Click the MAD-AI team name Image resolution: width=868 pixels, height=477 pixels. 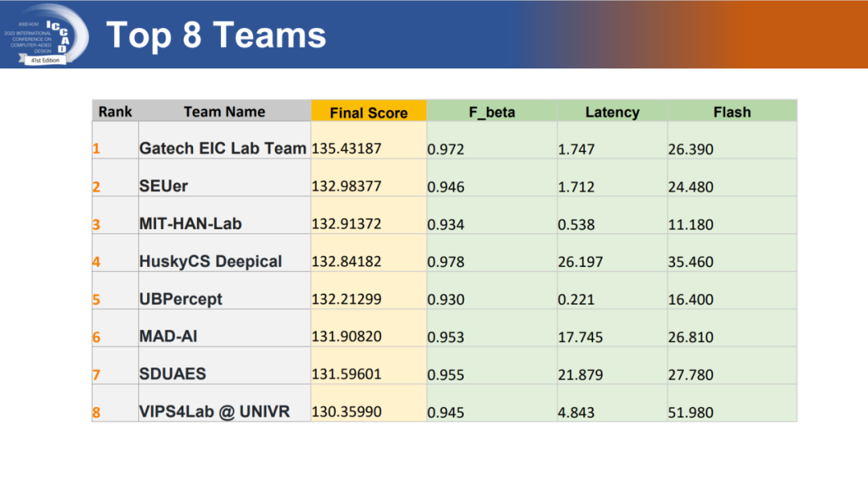coord(169,336)
